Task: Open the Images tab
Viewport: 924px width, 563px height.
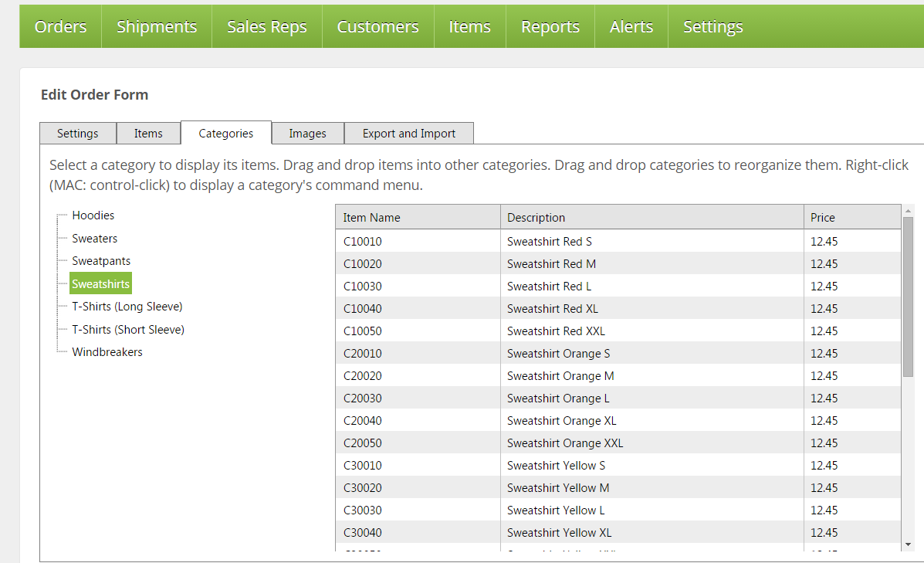Action: click(307, 134)
